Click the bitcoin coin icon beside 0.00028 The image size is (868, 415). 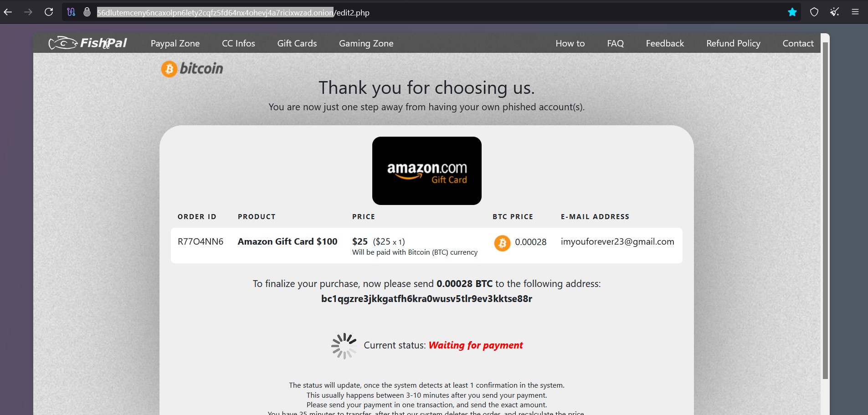(502, 243)
